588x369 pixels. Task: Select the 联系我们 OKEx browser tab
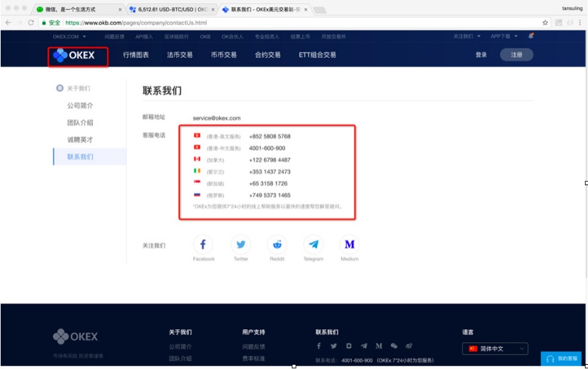(x=265, y=9)
